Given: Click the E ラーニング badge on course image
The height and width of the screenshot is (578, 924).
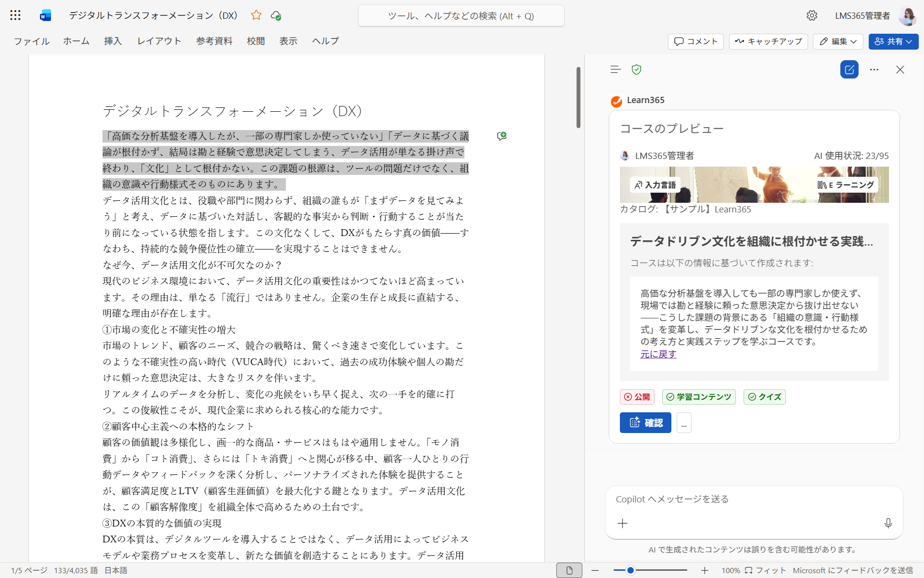Looking at the screenshot, I should tap(846, 185).
